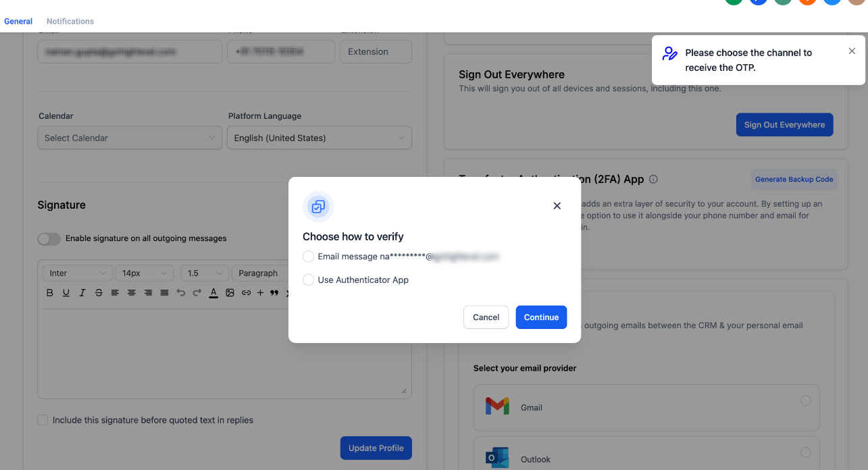Screen dimensions: 868x470
Task: Open the text color picker
Action: tap(213, 293)
